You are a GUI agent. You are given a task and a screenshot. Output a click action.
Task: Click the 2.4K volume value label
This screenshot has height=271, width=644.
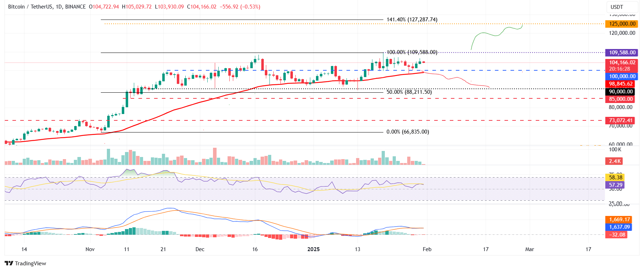pyautogui.click(x=614, y=161)
